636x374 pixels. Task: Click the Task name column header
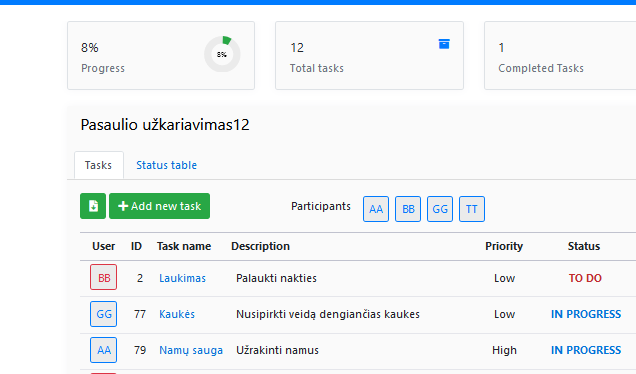tap(184, 246)
